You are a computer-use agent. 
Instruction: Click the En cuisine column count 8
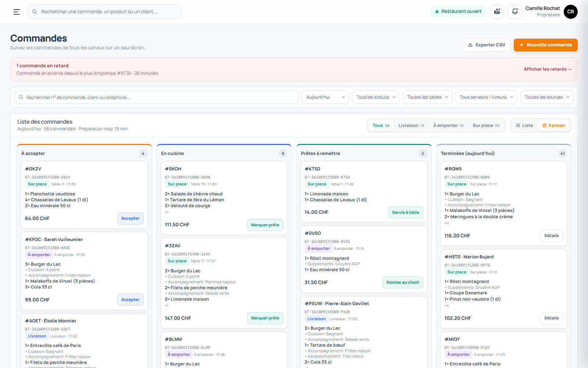point(283,153)
